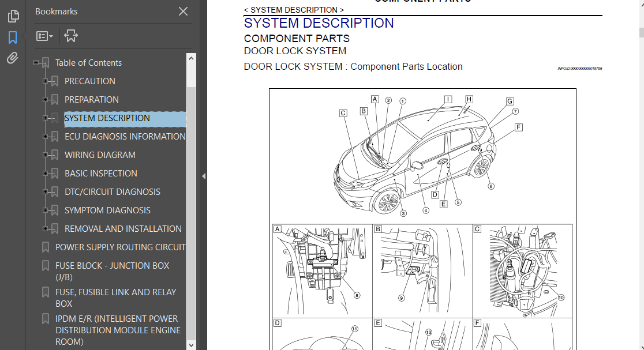The image size is (644, 350).
Task: Click detail view B in the diagram
Action: pyautogui.click(x=422, y=271)
